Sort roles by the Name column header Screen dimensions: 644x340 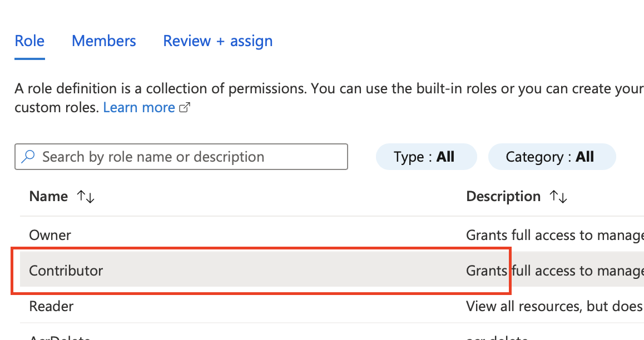48,197
